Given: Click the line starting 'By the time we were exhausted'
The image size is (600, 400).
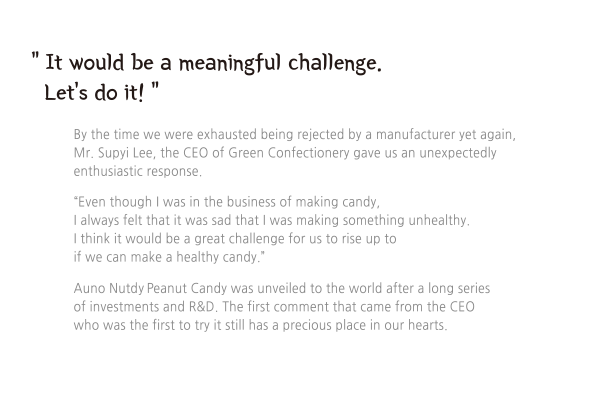Looking at the screenshot, I should pos(295,135).
